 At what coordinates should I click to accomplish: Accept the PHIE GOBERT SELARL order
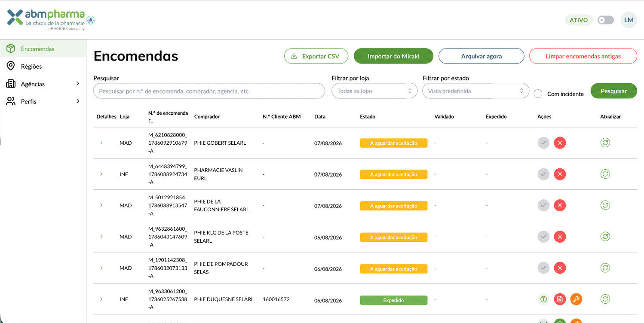click(x=543, y=143)
